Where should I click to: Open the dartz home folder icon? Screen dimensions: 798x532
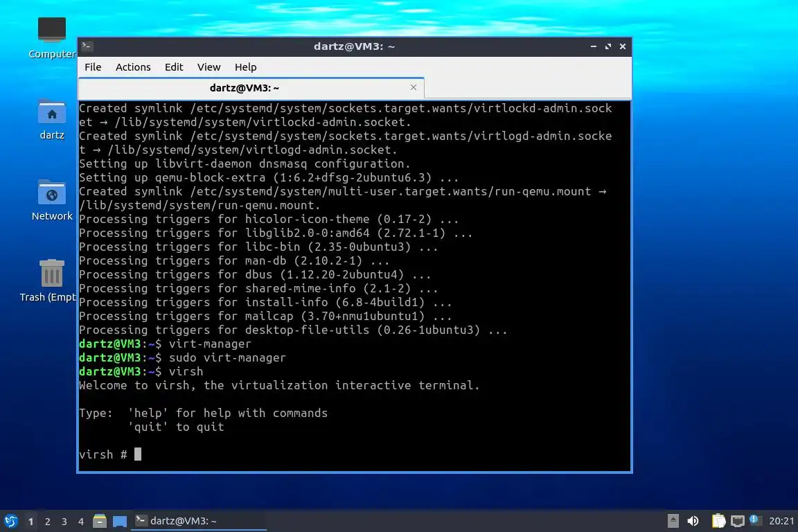(51, 120)
